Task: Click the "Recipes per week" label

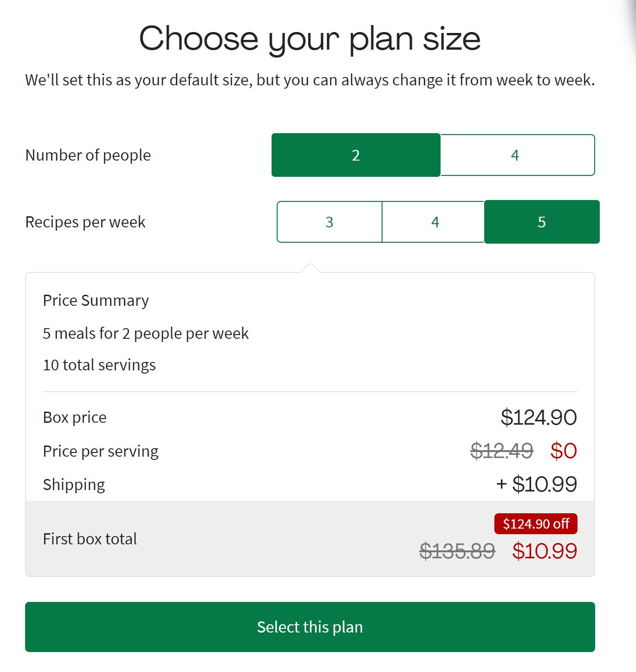Action: tap(85, 222)
